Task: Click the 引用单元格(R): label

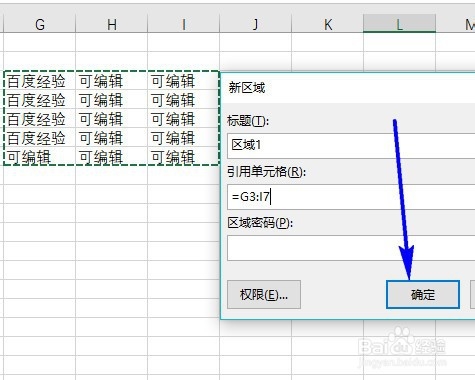Action: [x=266, y=172]
